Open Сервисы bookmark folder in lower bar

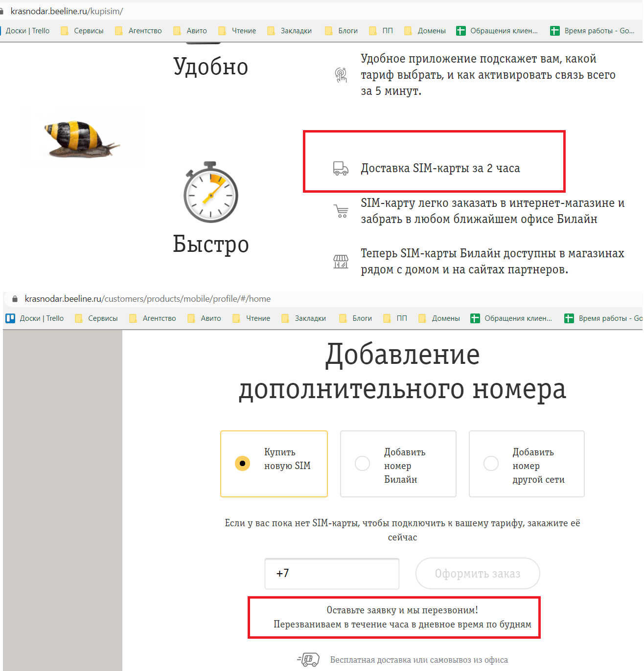96,318
